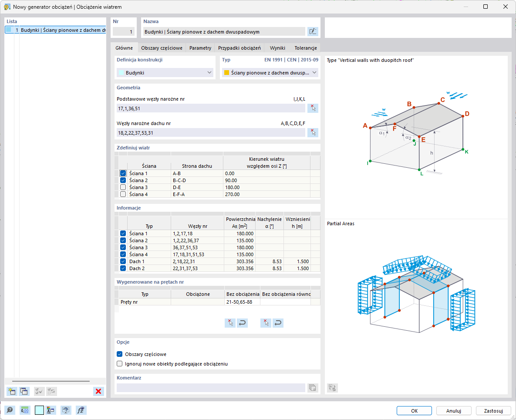The height and width of the screenshot is (420, 516).
Task: Delete selected list entry with red X
Action: tap(98, 391)
